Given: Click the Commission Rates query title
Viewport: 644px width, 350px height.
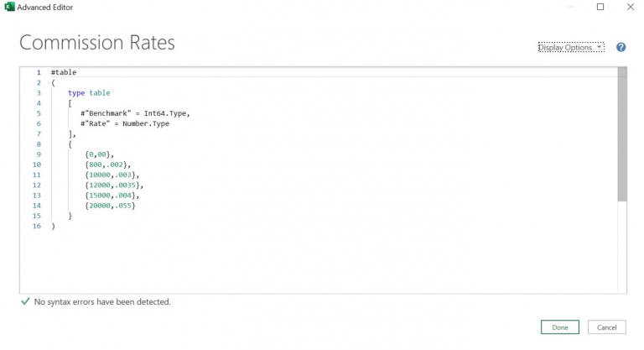Looking at the screenshot, I should click(x=97, y=43).
